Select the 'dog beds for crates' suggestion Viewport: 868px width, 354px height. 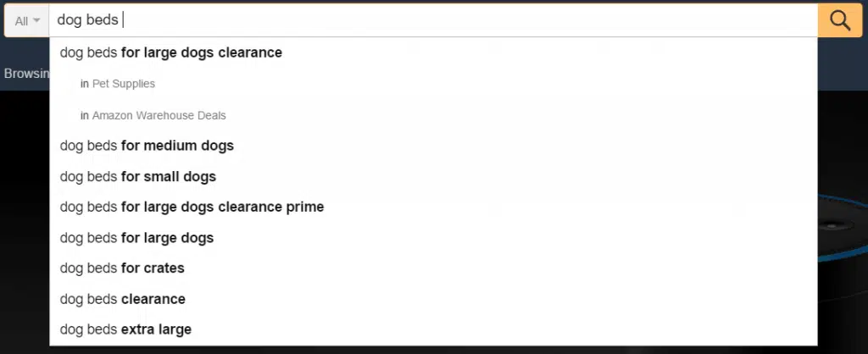point(122,268)
